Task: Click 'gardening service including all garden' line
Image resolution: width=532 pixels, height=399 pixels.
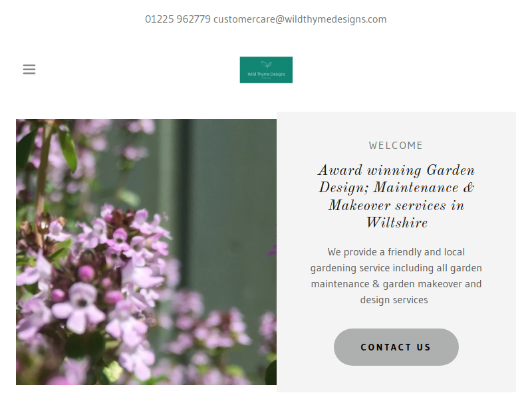Action: coord(396,268)
